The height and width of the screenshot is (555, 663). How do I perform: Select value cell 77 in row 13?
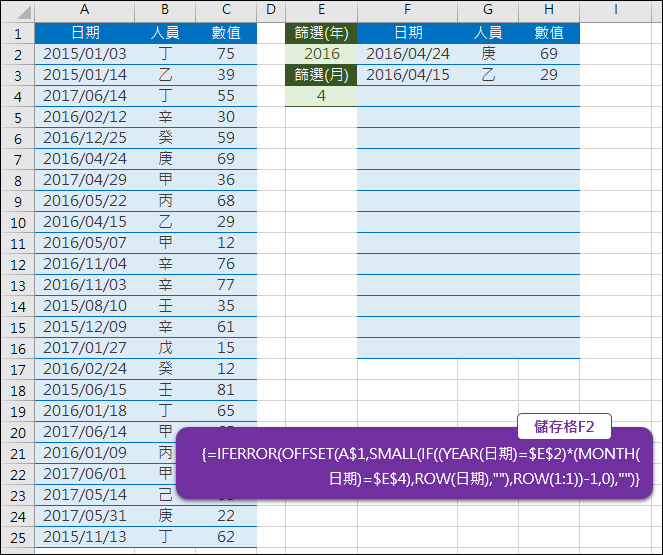[x=226, y=285]
